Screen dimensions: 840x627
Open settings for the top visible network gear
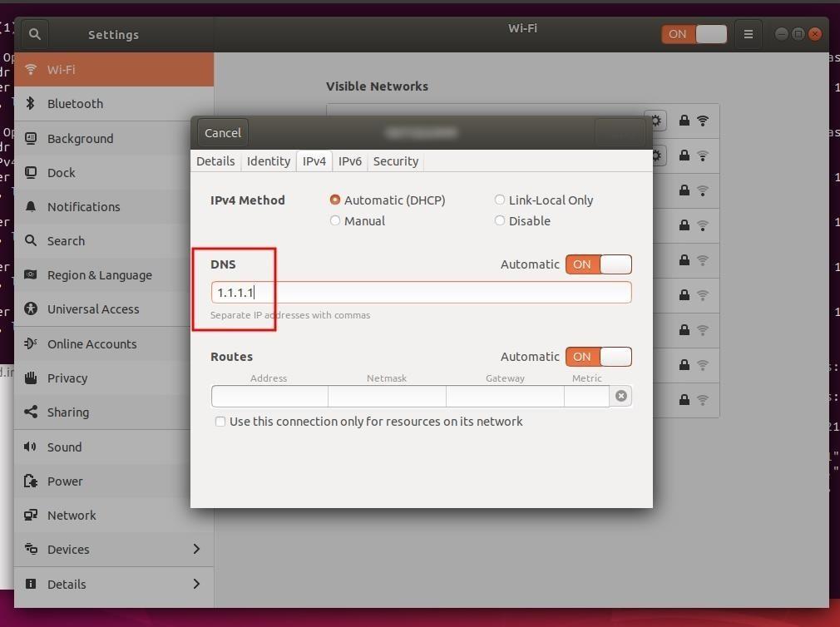(x=655, y=120)
